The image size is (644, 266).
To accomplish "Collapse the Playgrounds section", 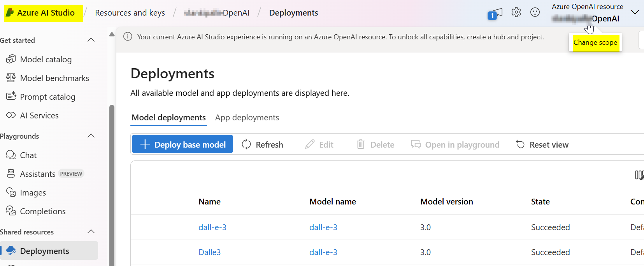I will point(91,136).
